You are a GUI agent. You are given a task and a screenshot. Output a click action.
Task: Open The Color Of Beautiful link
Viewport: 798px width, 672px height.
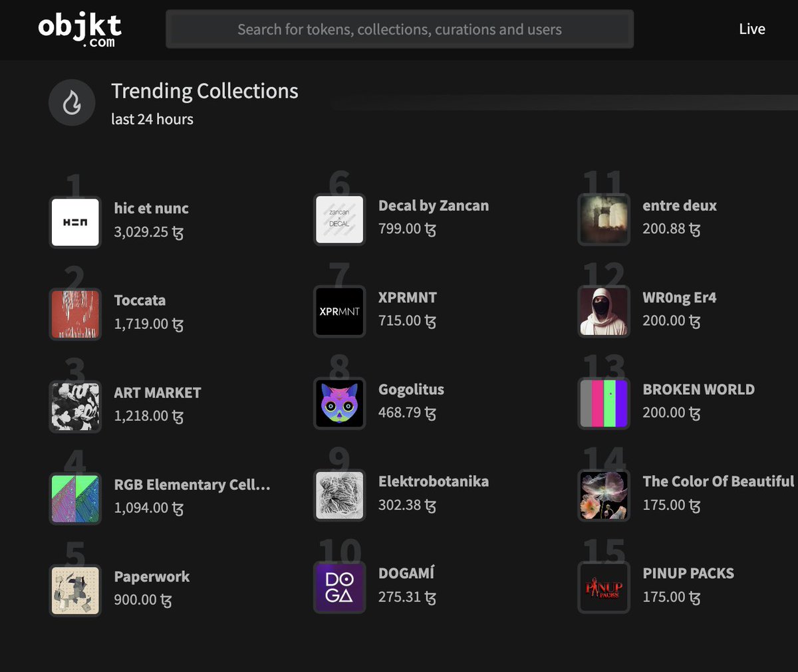coord(718,481)
